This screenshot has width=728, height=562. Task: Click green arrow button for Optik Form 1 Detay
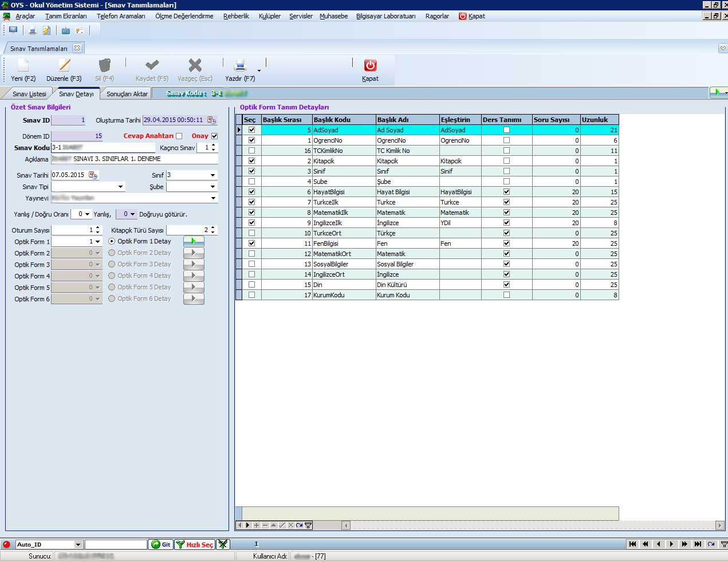(x=194, y=241)
